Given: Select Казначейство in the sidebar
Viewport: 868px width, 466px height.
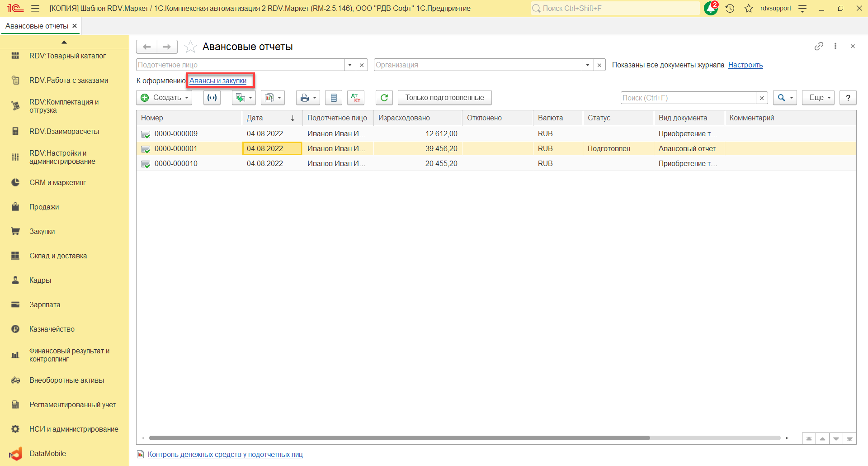Looking at the screenshot, I should point(52,329).
